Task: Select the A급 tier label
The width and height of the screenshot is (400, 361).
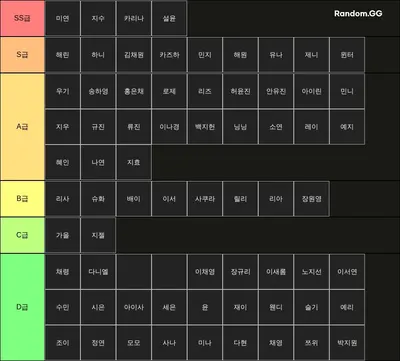Action: 22,127
